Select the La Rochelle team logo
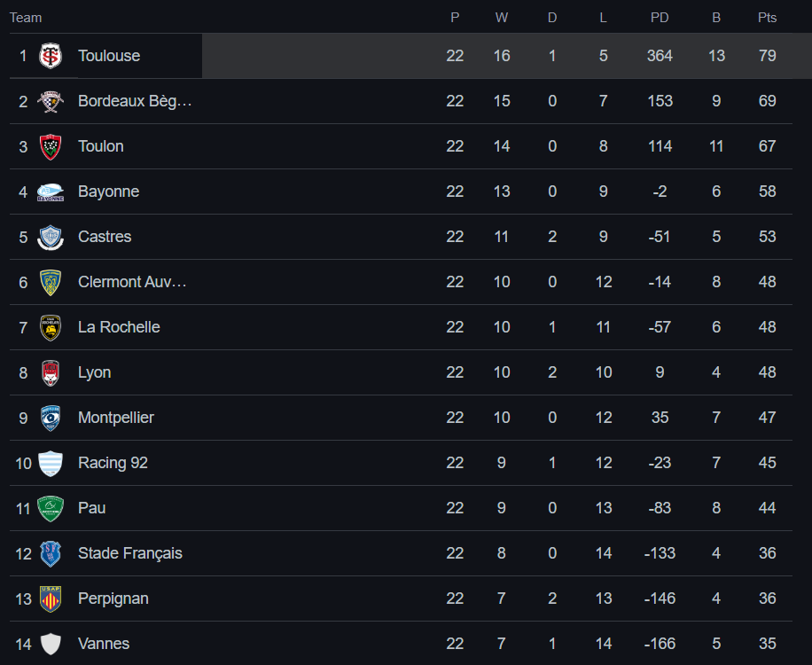Viewport: 812px width, 665px height. click(51, 327)
